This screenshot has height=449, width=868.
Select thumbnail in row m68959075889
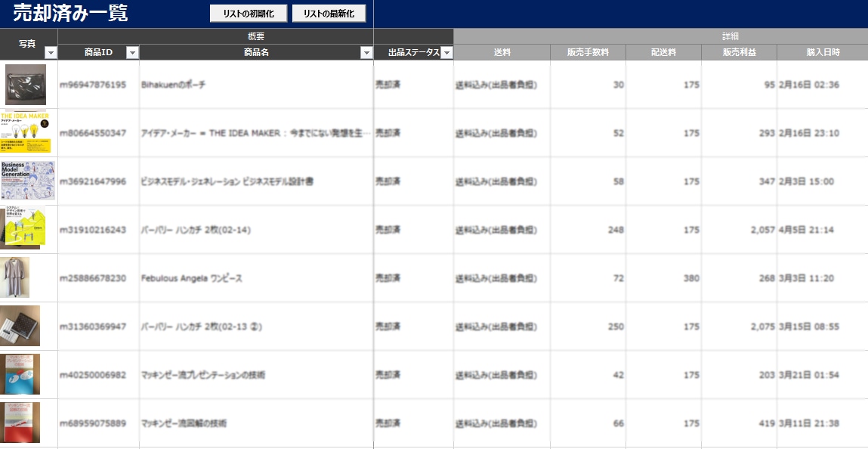click(x=20, y=423)
